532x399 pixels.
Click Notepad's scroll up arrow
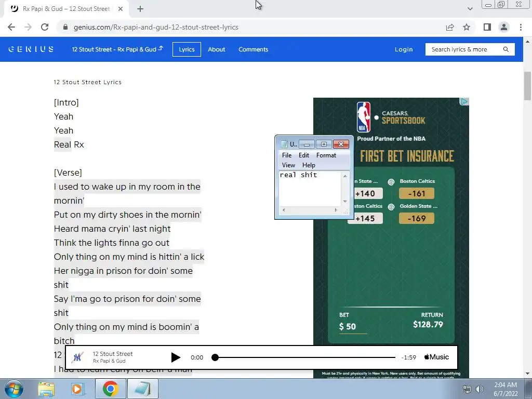tap(345, 176)
